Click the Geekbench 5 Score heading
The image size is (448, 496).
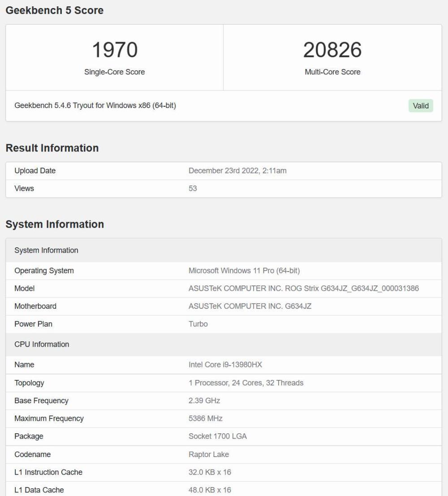54,10
